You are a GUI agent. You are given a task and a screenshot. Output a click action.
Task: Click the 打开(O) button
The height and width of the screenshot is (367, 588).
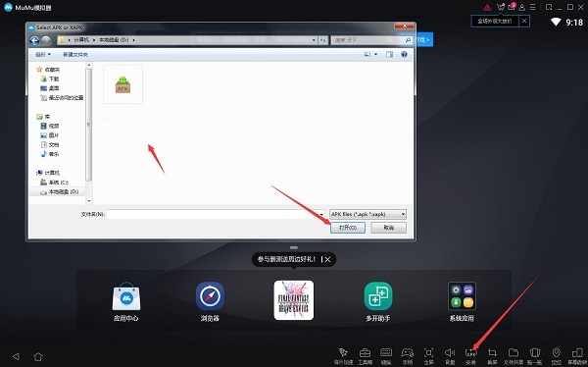pos(348,228)
